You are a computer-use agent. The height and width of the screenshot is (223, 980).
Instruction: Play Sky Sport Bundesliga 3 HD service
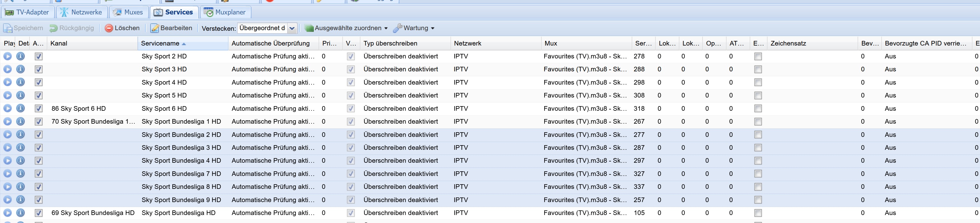(8, 147)
